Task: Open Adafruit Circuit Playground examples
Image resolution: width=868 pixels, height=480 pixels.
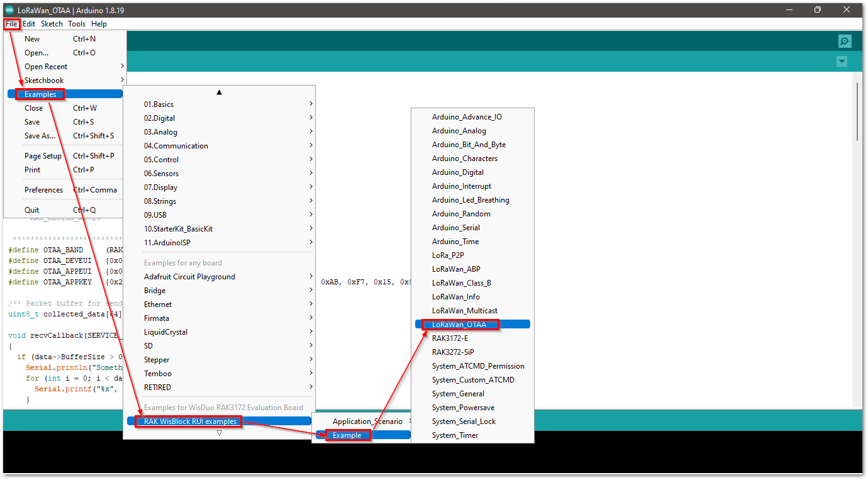Action: (219, 277)
